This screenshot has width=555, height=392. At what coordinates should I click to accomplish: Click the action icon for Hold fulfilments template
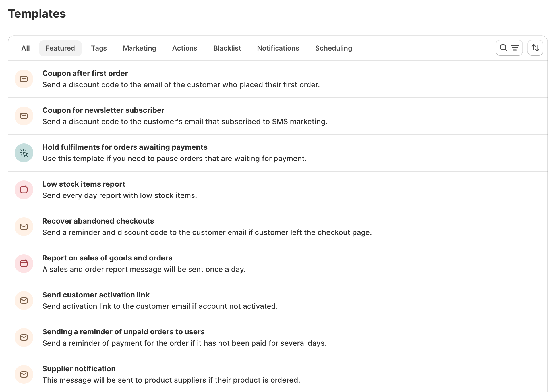click(x=24, y=153)
